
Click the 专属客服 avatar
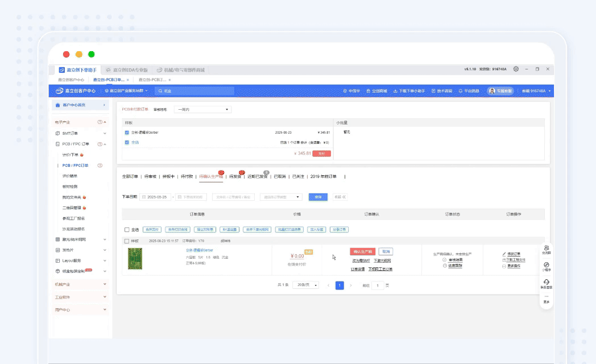[x=492, y=91]
